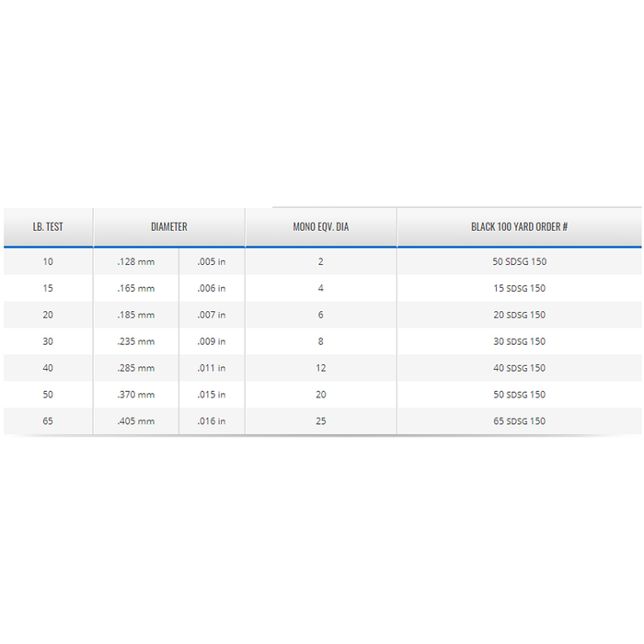This screenshot has height=644, width=644.
Task: Select the .007 in diameter value
Action: click(211, 316)
